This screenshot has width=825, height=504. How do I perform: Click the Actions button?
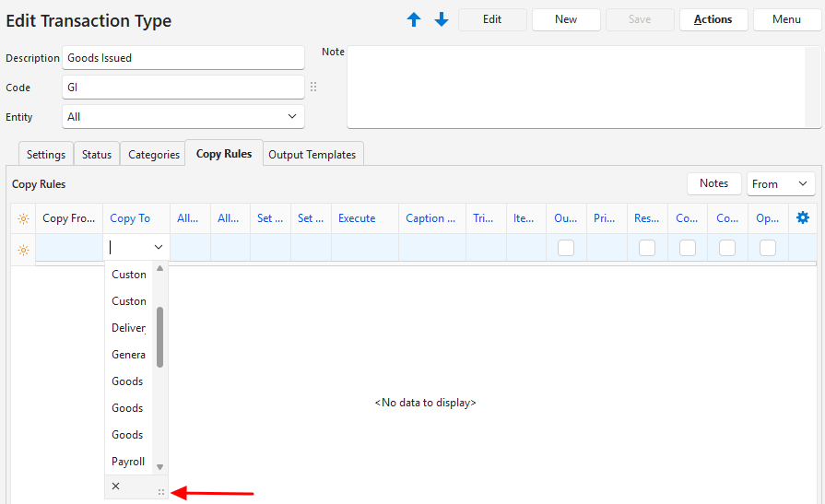point(713,19)
